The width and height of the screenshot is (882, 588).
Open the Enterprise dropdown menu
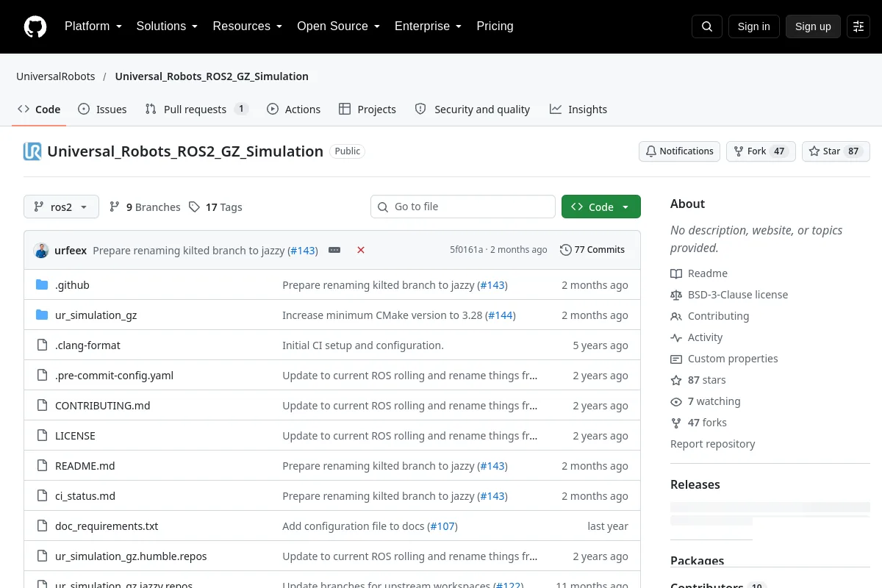click(428, 26)
